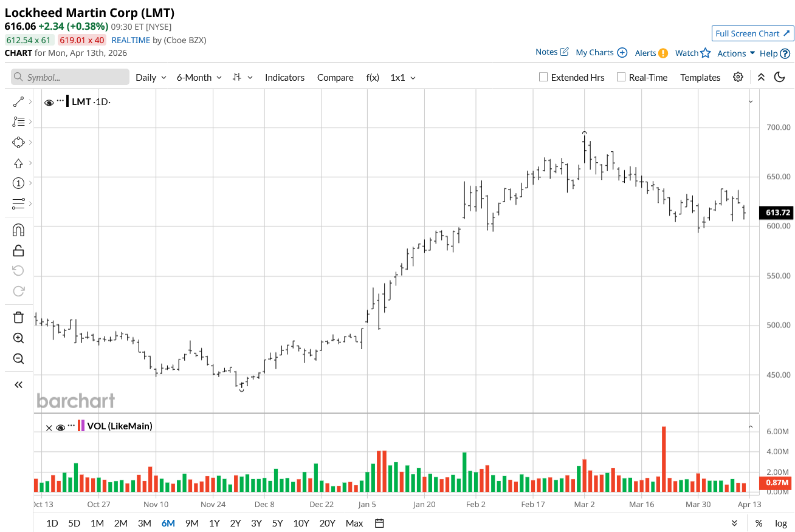Open the Templates option
This screenshot has width=795, height=532.
pyautogui.click(x=700, y=78)
